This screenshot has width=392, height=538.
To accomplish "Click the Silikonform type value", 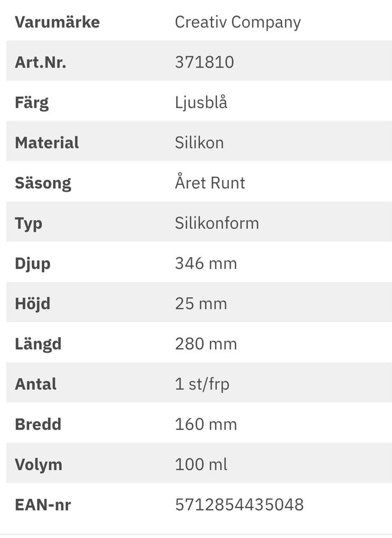I will [217, 224].
